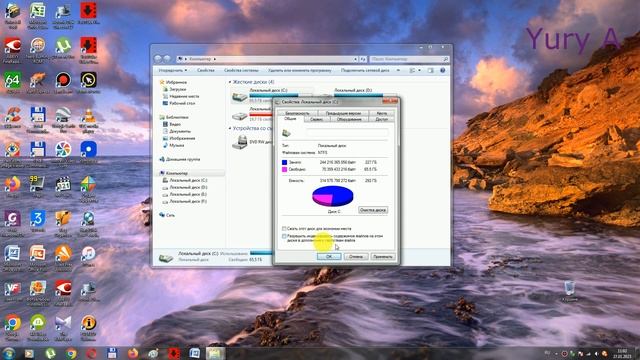640x360 pixels.
Task: Toggle the Explorer preview pane icon
Action: point(431,71)
